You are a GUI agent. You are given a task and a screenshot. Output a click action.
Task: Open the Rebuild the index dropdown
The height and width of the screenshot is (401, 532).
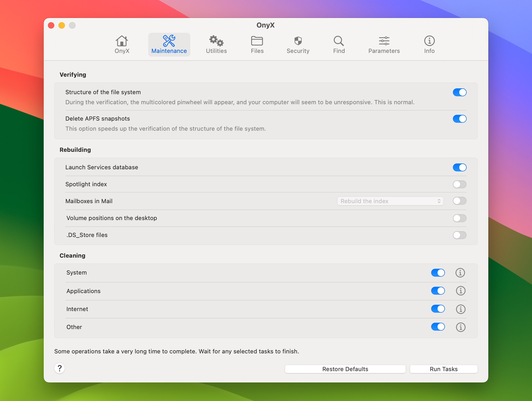[390, 201]
